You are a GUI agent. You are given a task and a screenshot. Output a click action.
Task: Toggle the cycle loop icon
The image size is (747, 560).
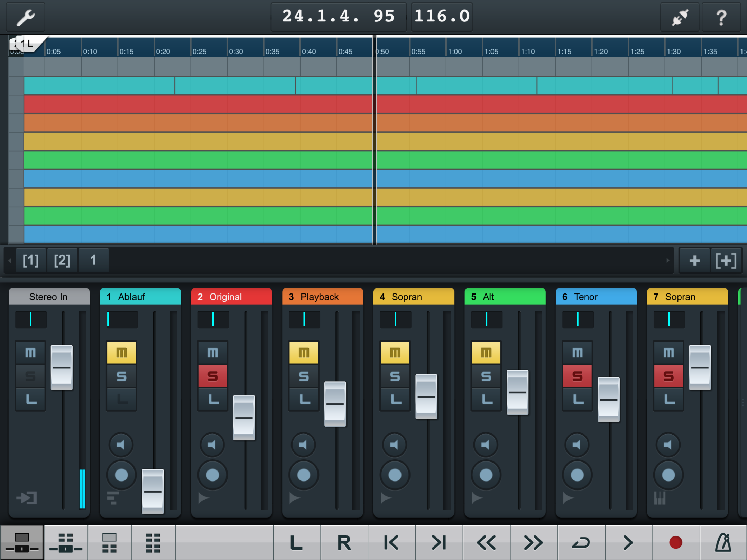(581, 543)
